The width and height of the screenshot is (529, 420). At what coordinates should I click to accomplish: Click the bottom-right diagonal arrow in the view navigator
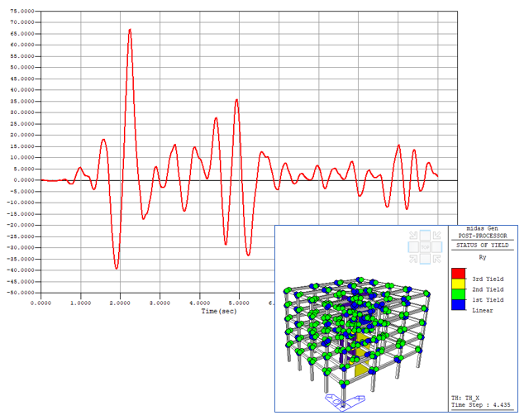pos(436,258)
